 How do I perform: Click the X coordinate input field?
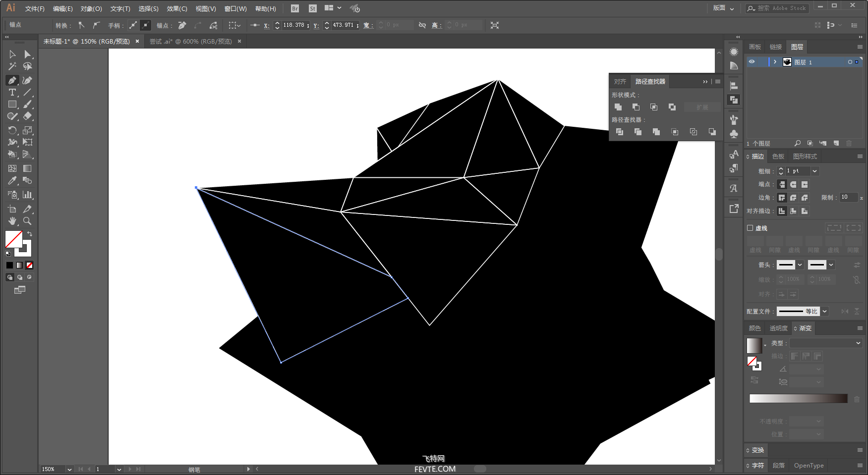295,25
